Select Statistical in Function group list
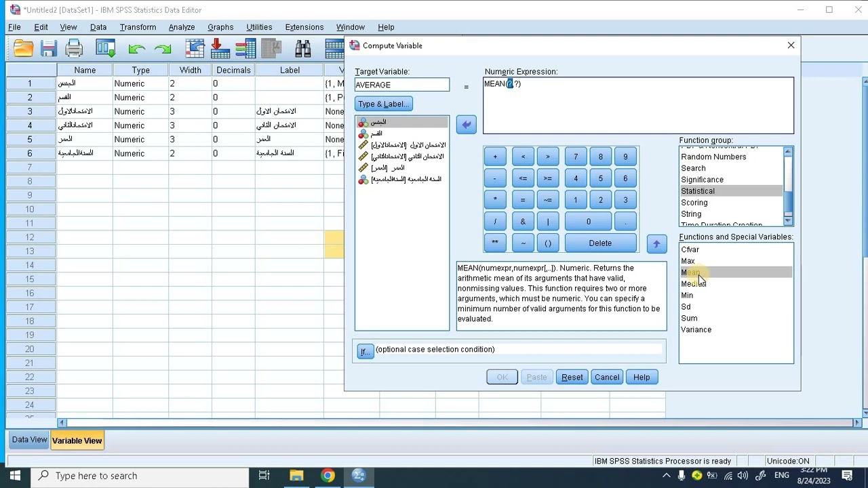Image resolution: width=868 pixels, height=488 pixels. click(731, 191)
